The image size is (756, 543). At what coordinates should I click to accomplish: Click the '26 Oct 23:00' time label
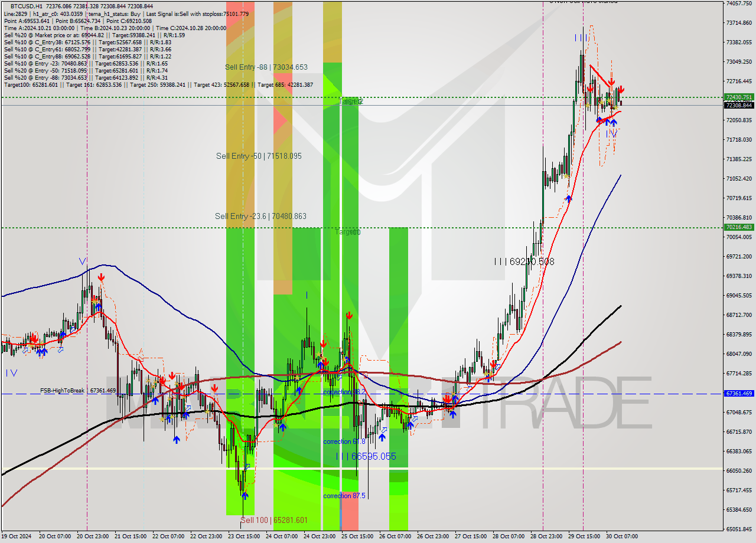coord(432,537)
